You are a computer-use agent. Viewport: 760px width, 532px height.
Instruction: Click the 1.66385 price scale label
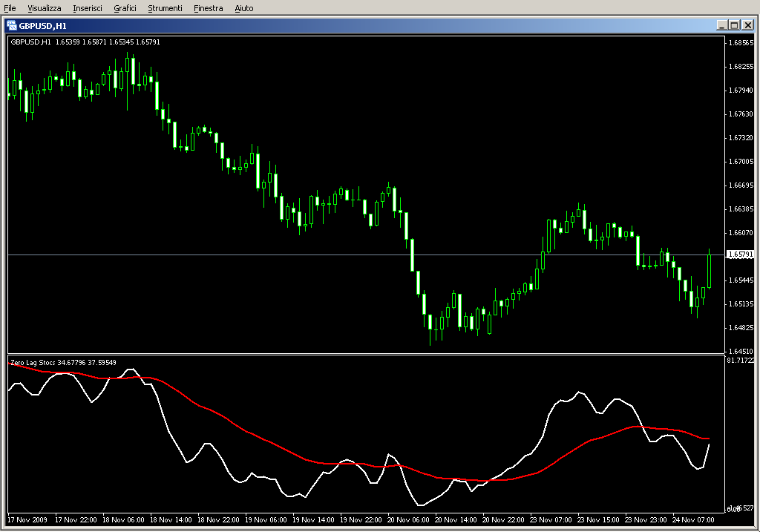point(741,208)
